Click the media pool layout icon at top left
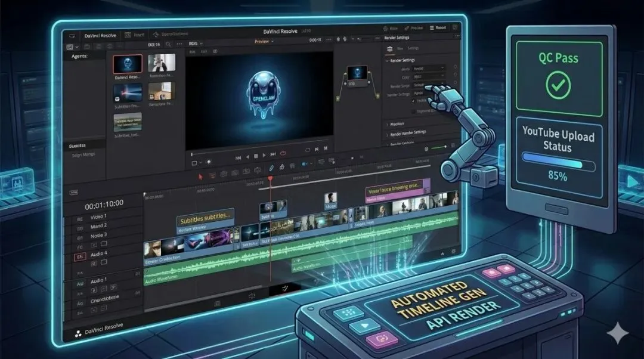Viewport: 644px width, 359px height. 70,47
